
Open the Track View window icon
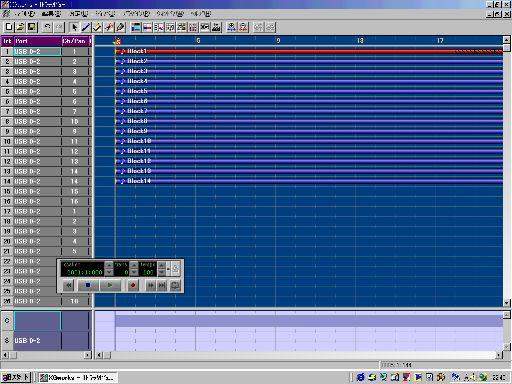click(136, 27)
